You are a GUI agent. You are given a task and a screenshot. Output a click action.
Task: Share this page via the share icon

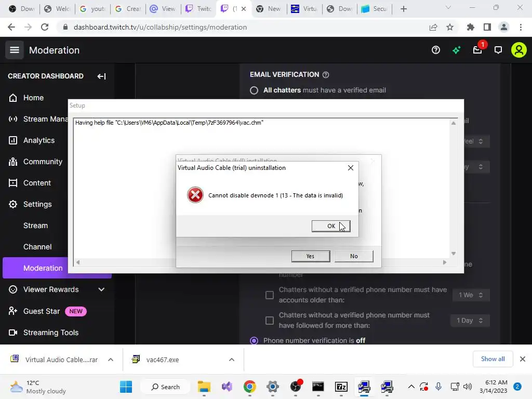point(433,27)
